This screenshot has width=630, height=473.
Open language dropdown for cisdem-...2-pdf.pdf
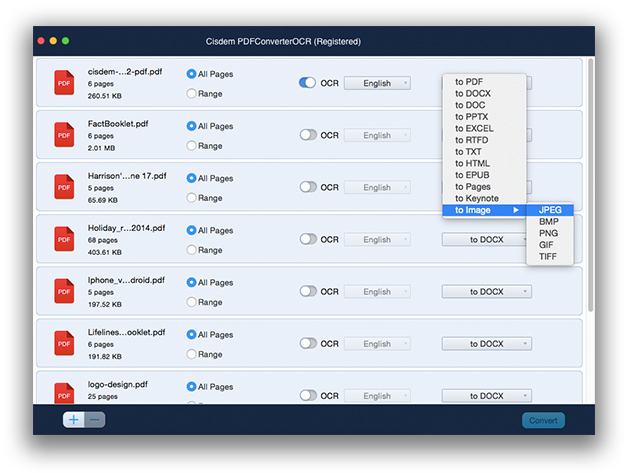tap(377, 83)
